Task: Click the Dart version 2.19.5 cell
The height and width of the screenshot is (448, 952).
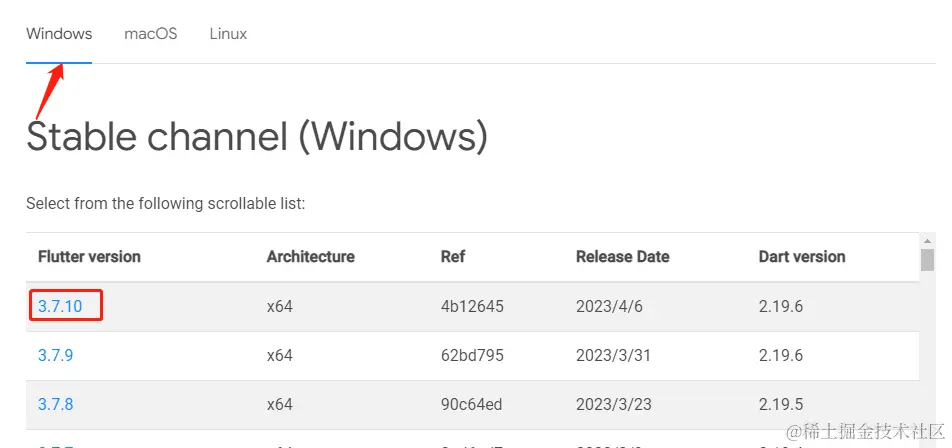Action: [781, 404]
